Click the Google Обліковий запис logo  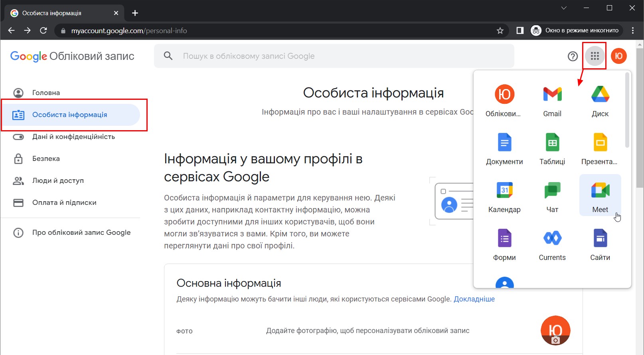pos(72,56)
